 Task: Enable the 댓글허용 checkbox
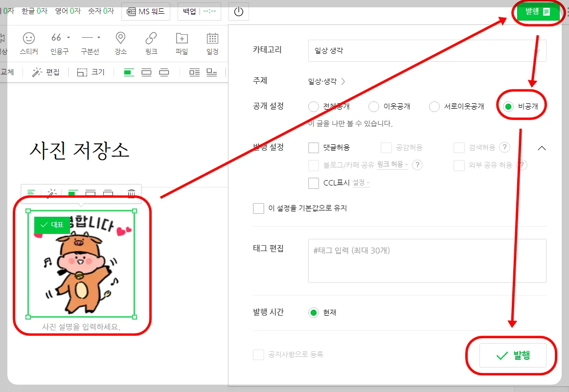pyautogui.click(x=314, y=148)
